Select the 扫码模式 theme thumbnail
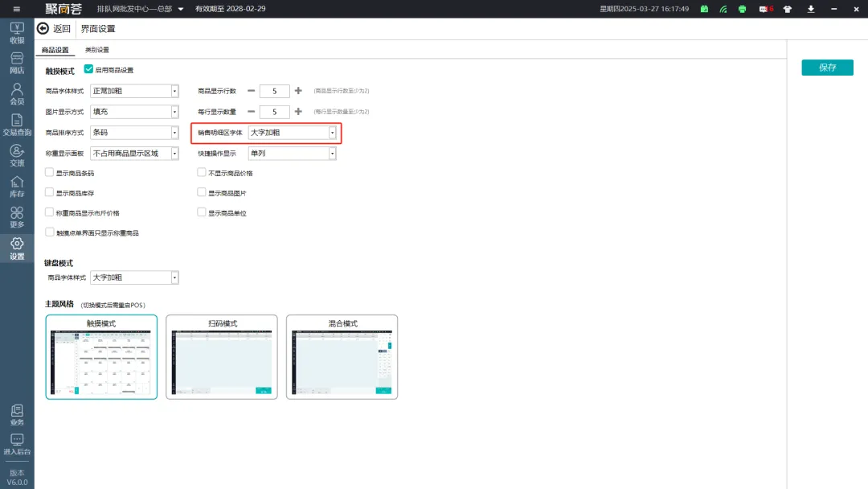This screenshot has width=868, height=489. point(217,357)
